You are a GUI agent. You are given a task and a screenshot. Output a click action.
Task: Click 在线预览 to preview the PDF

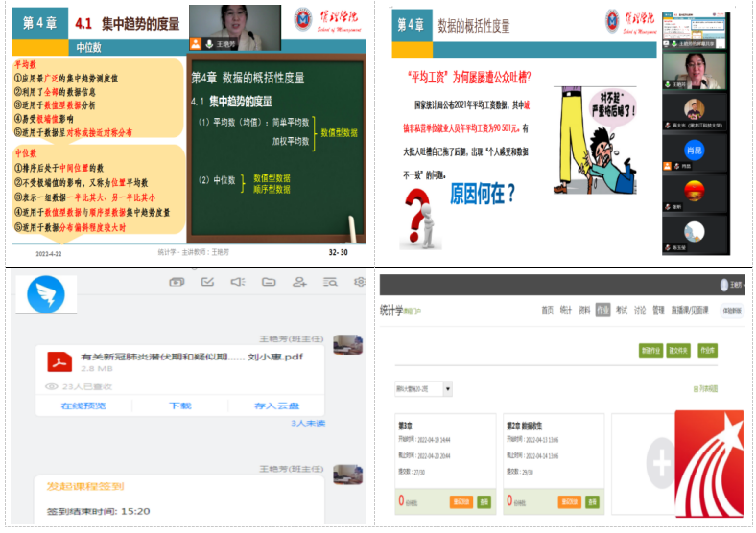pyautogui.click(x=83, y=406)
